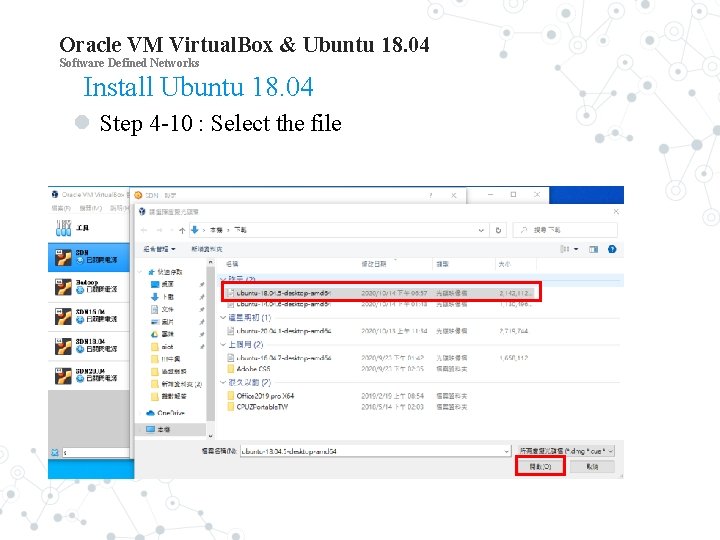Image resolution: width=720 pixels, height=540 pixels.
Task: Select the SDN18.04 virtual machine
Action: (x=89, y=346)
